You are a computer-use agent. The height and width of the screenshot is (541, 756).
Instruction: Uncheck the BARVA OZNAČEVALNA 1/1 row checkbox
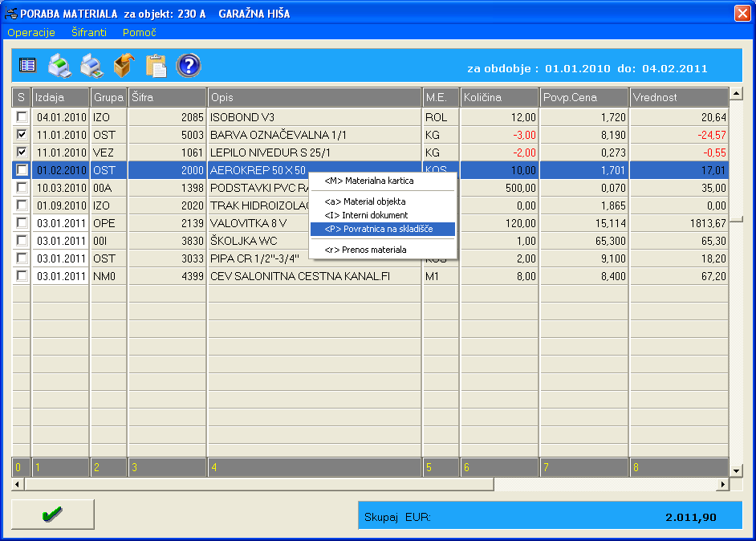pos(22,135)
